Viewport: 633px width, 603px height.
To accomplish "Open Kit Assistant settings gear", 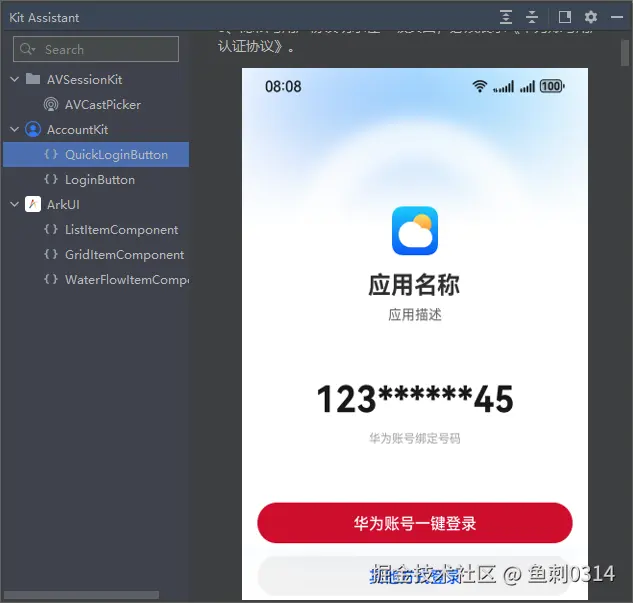I will click(591, 17).
